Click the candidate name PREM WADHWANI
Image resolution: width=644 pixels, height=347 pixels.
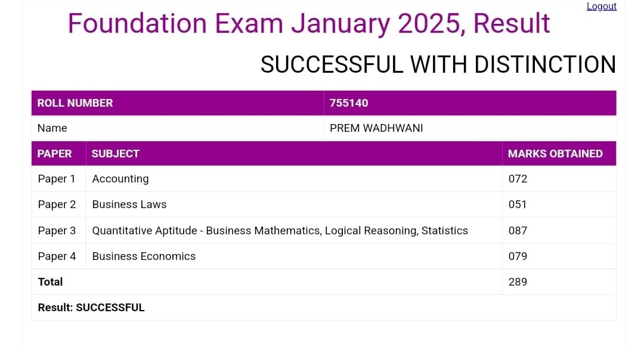(x=376, y=128)
